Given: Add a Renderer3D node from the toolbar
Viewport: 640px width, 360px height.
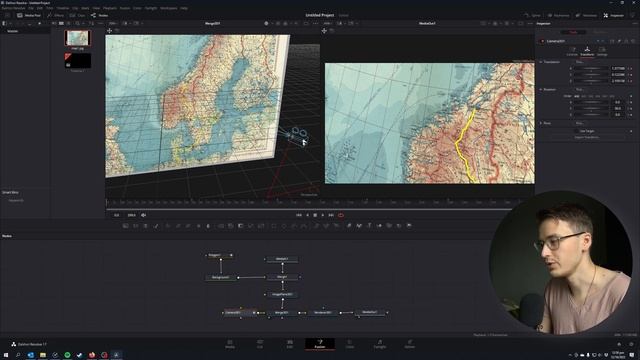Looking at the screenshot, I should point(409,226).
